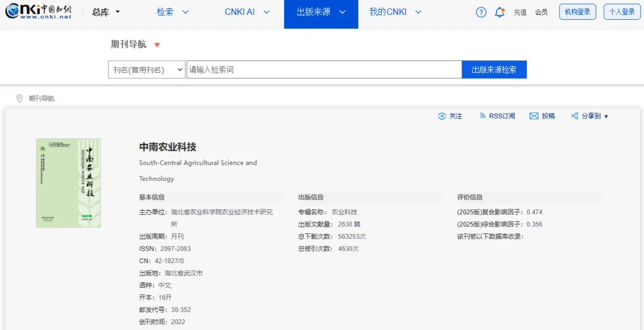The width and height of the screenshot is (644, 330).
Task: Click the 期刊导航 breadcrumb link
Action: pos(42,98)
